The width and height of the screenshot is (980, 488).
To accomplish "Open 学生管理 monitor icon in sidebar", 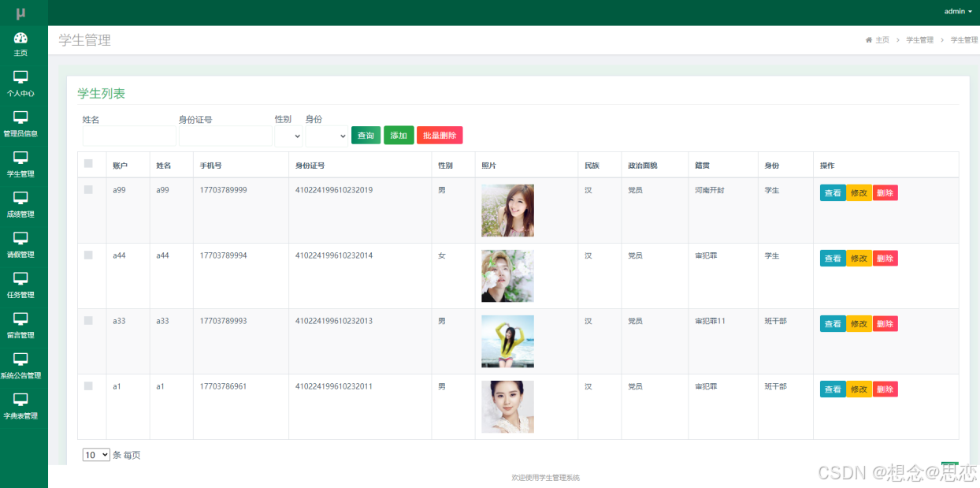I will 20,158.
